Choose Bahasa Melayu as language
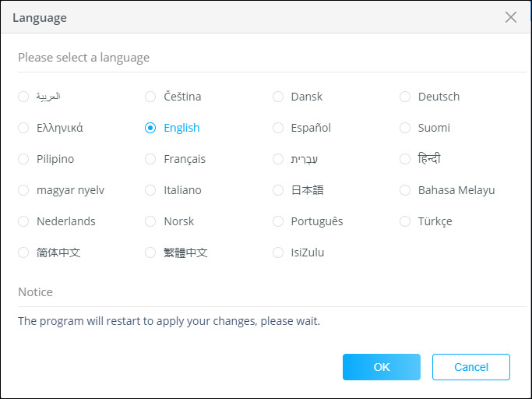Image resolution: width=532 pixels, height=399 pixels. pyautogui.click(x=405, y=190)
